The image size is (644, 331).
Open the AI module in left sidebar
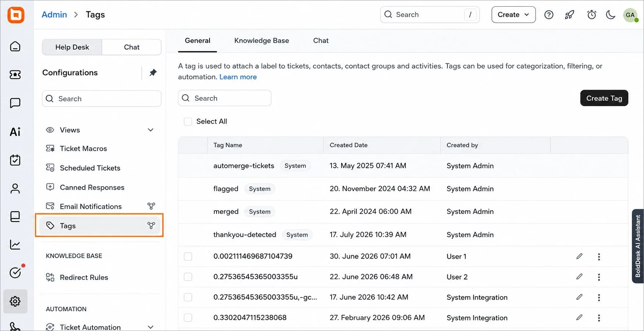click(x=15, y=132)
